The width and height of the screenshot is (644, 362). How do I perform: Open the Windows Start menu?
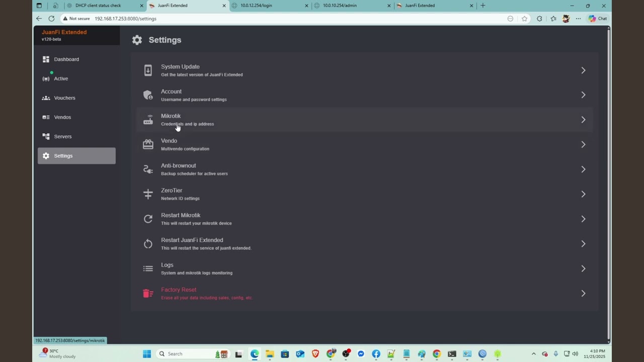(147, 354)
